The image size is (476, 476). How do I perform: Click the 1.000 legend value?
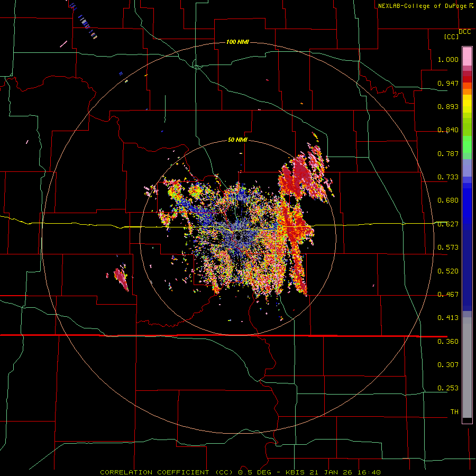448,59
